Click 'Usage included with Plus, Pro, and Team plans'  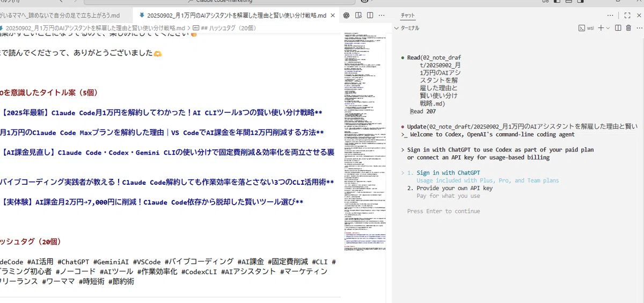(x=488, y=181)
